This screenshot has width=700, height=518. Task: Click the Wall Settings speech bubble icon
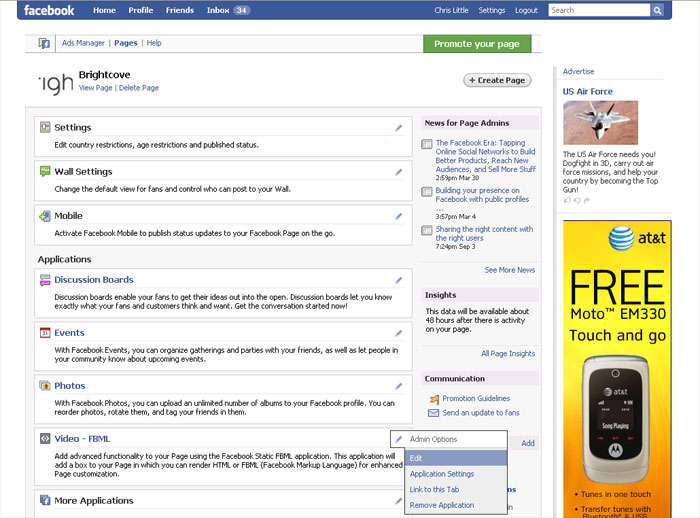(45, 171)
